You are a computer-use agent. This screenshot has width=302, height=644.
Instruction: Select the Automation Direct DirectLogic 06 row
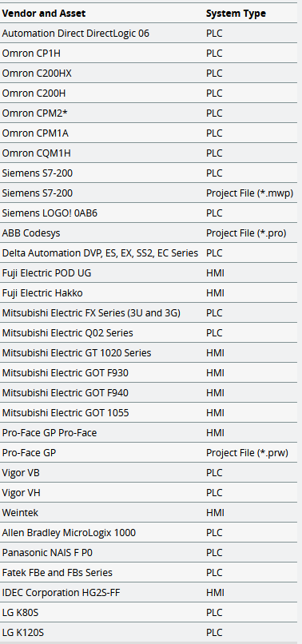point(149,34)
